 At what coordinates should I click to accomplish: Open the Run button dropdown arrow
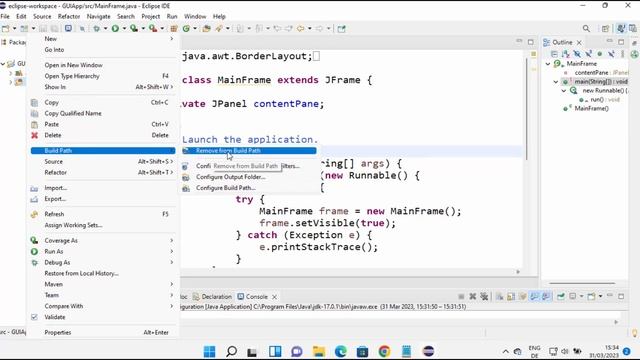(x=124, y=29)
